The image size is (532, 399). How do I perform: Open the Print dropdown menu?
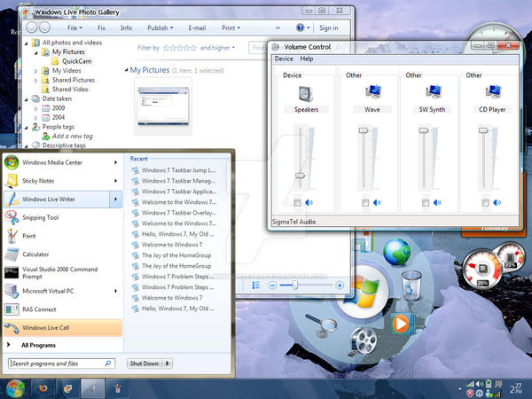click(231, 27)
